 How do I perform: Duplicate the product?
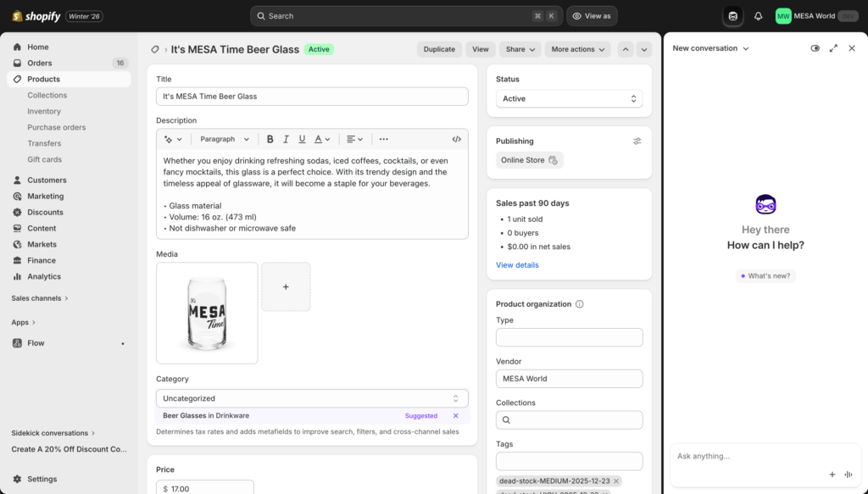[439, 49]
